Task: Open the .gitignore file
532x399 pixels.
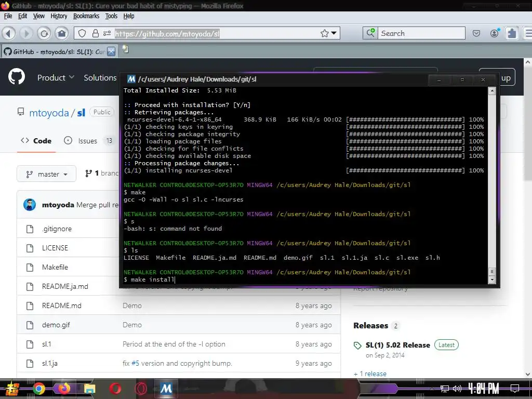Action: (x=57, y=229)
